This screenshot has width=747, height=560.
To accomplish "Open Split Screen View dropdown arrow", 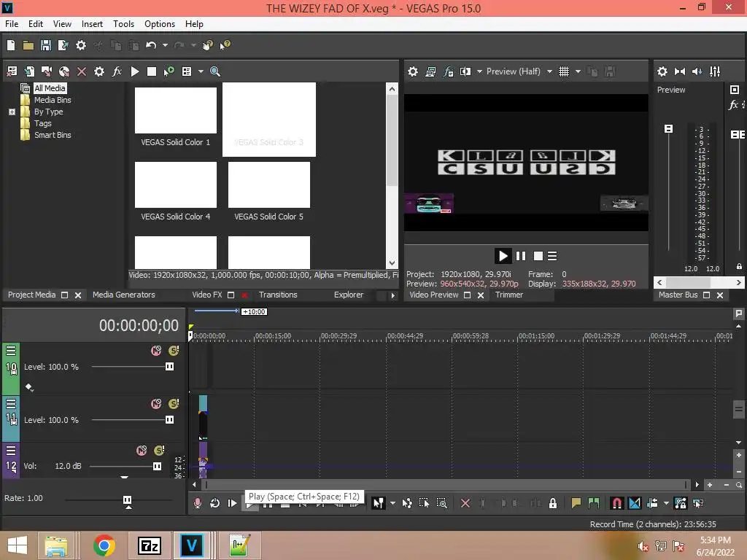I will pos(479,71).
